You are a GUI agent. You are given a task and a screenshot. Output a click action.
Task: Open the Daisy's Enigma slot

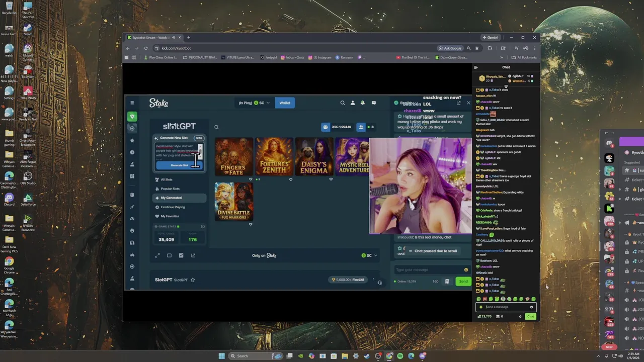pos(314,157)
